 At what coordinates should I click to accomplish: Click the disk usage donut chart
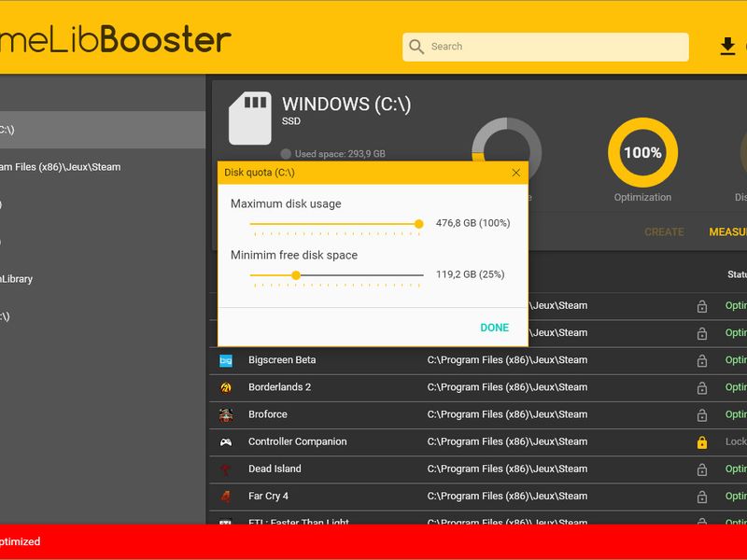click(506, 141)
